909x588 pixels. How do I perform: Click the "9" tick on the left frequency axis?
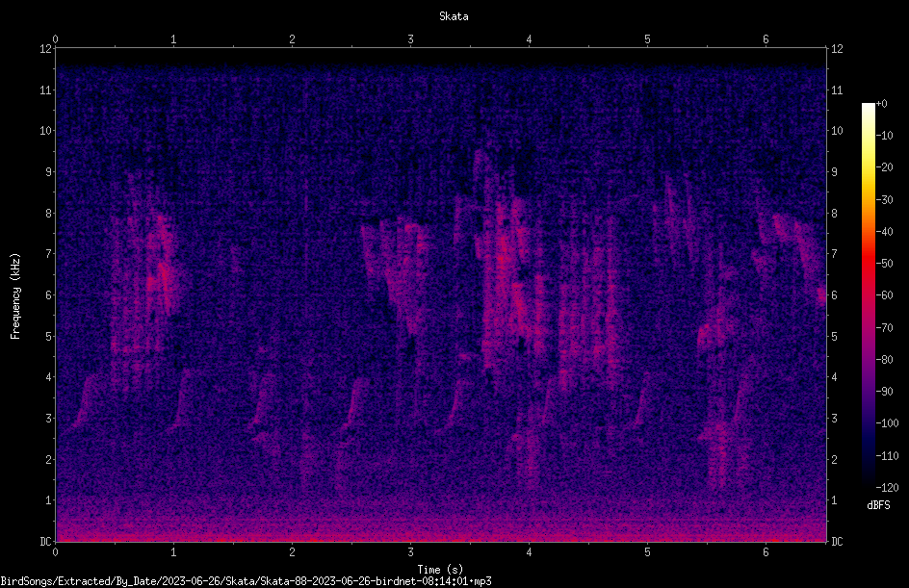tap(49, 172)
